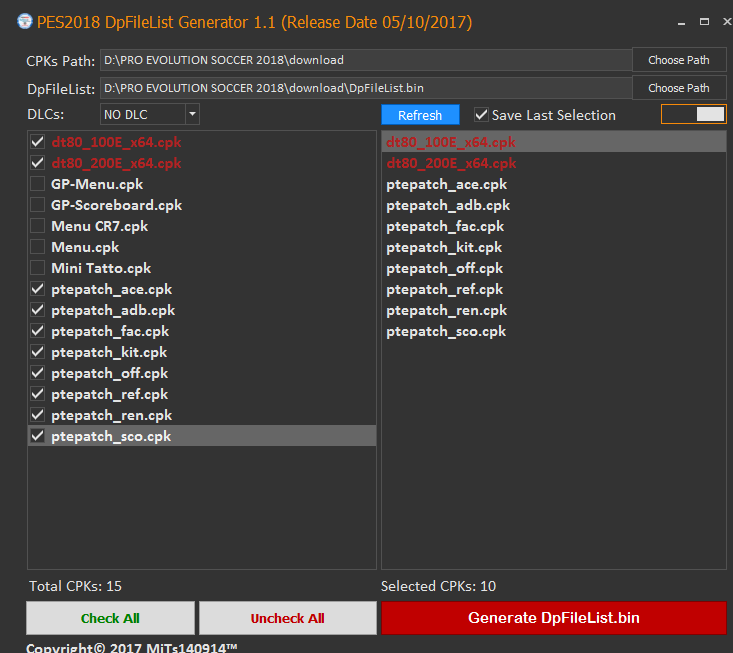
Task: Click the PES2018 app icon in title bar
Action: pyautogui.click(x=24, y=22)
